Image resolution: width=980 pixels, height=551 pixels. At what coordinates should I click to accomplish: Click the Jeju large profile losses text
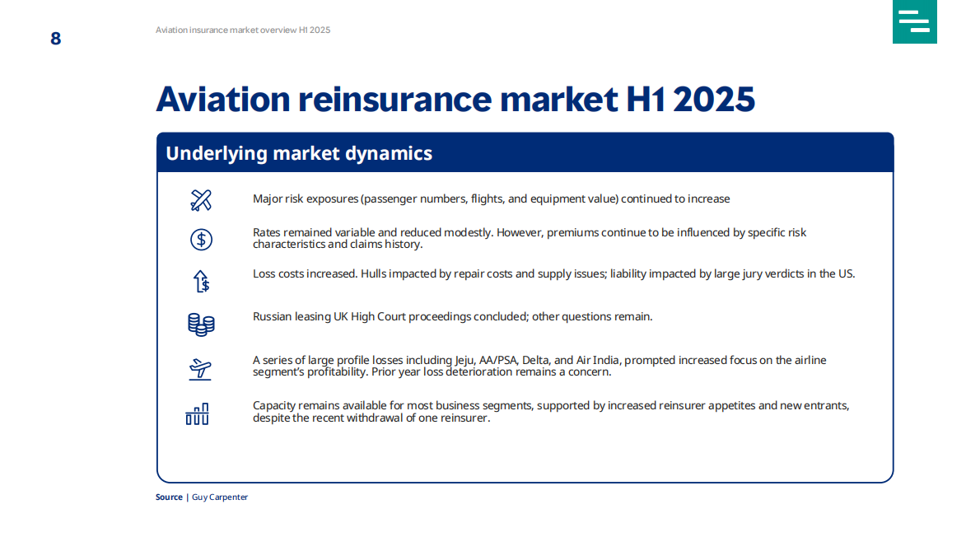[539, 366]
